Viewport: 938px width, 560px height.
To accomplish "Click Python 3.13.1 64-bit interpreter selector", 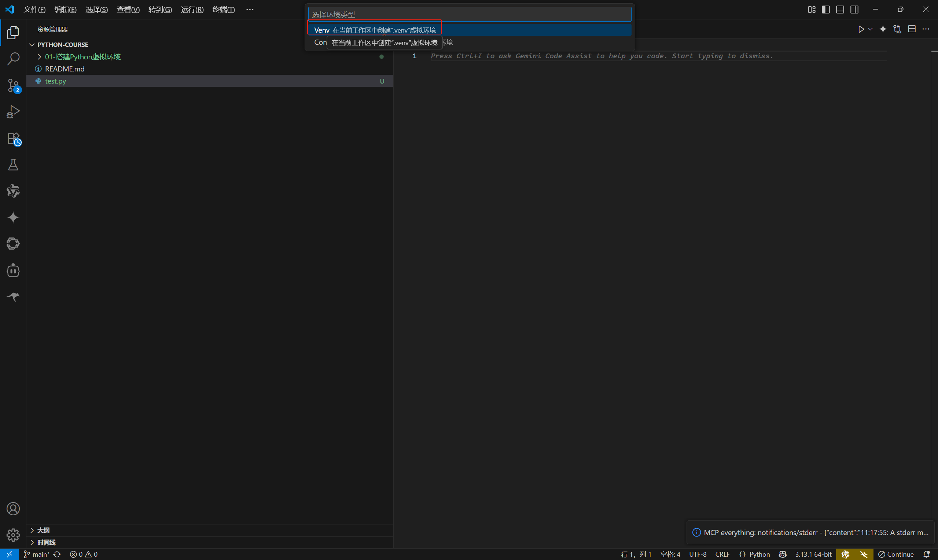I will pyautogui.click(x=813, y=554).
